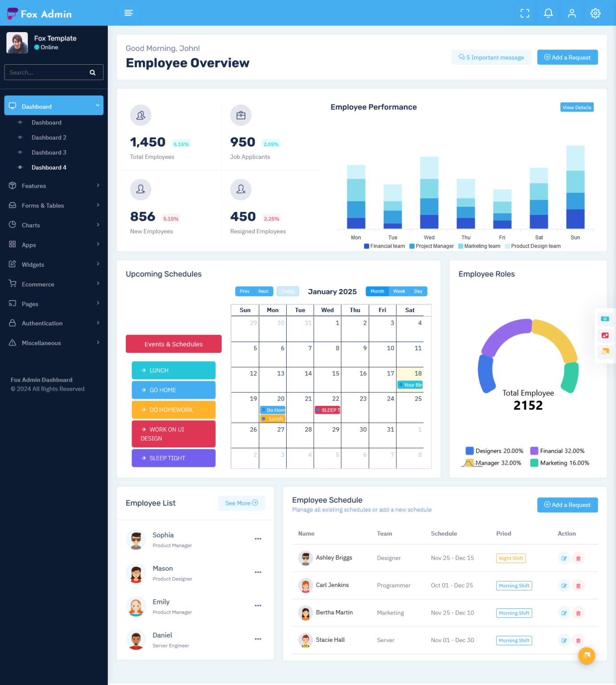Viewport: 616px width, 685px height.
Task: Activate the Today button on the calendar
Action: [x=287, y=291]
